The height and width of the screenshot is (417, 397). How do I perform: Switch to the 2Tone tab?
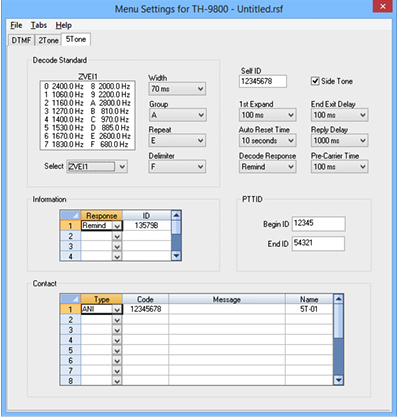coord(48,40)
